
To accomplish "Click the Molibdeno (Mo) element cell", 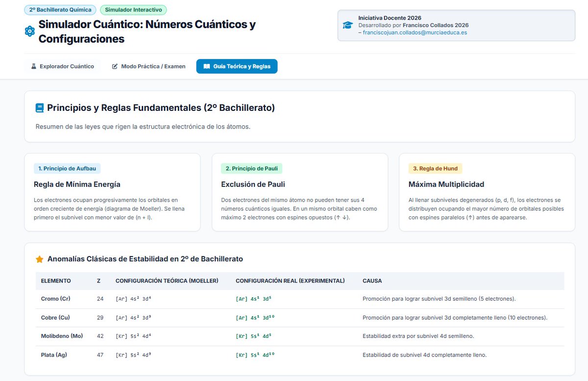I will (x=62, y=336).
